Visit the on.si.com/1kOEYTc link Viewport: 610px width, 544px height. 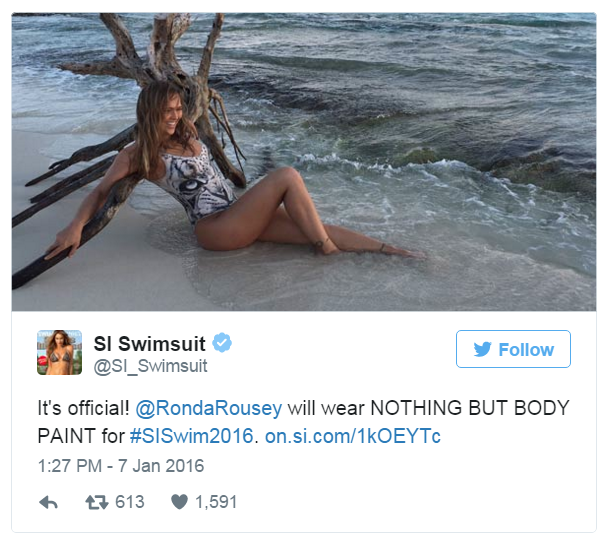(x=352, y=436)
